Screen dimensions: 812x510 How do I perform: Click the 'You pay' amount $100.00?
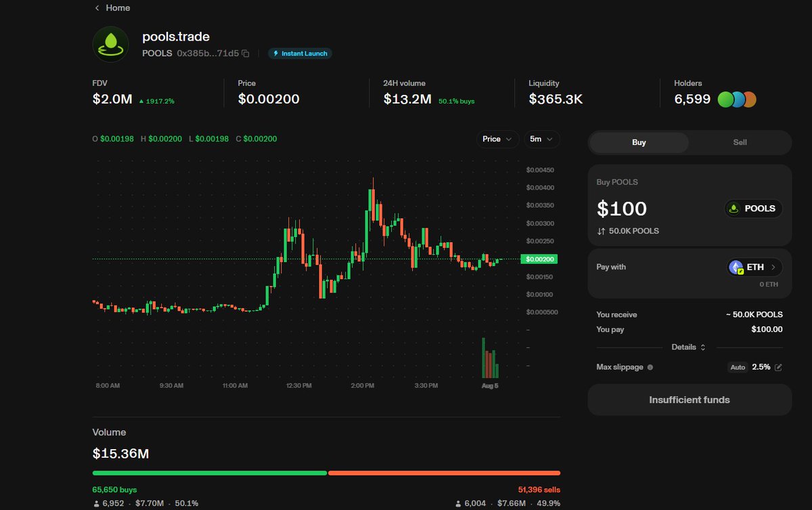pos(767,330)
